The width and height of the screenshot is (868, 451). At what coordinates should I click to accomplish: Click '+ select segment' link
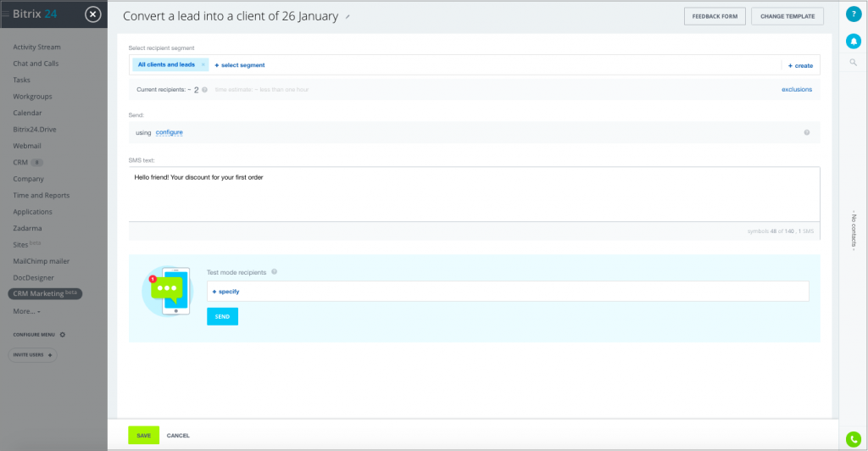click(240, 64)
